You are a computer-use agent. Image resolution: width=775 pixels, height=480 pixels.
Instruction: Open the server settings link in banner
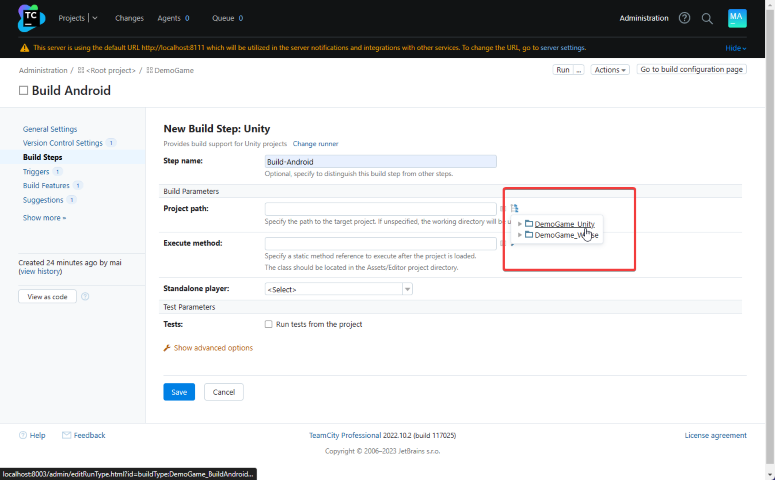point(562,48)
